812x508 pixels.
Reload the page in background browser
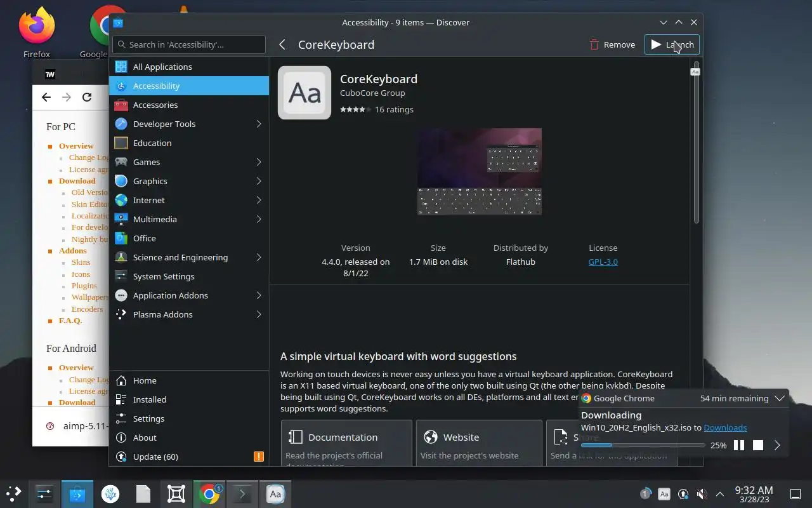coord(87,97)
